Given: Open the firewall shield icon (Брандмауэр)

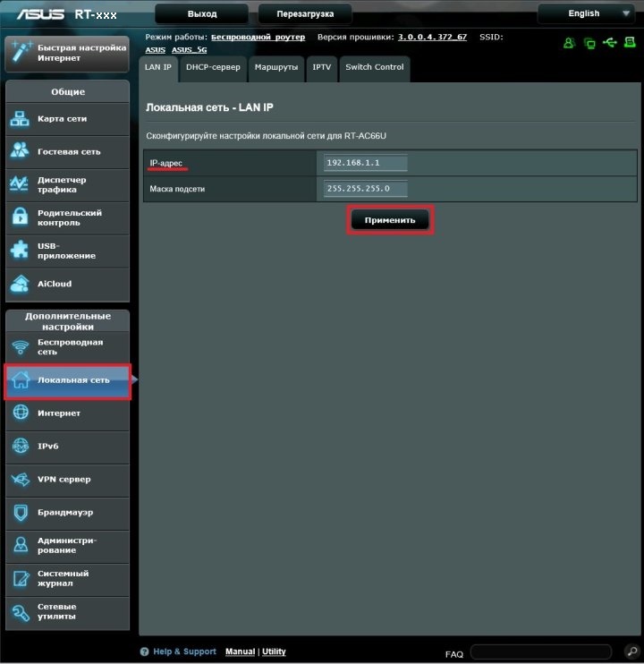Looking at the screenshot, I should coord(20,513).
